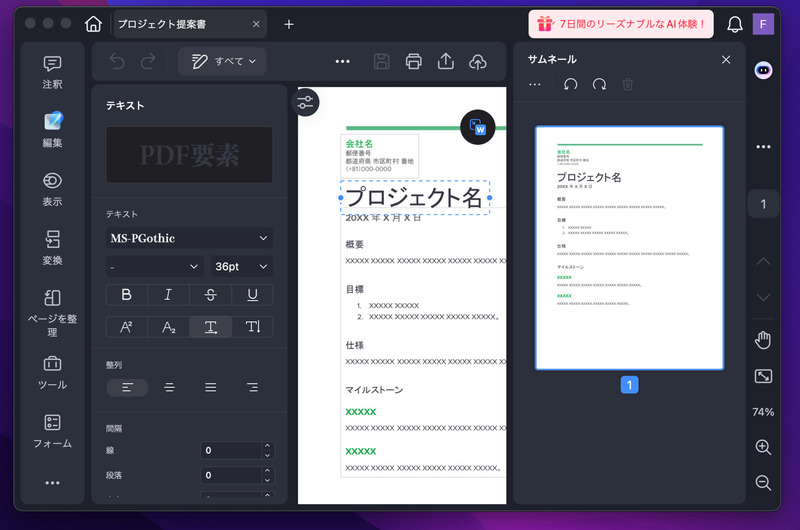Decrease 段落 paragraph spacing value
Viewport: 800px width, 530px height.
(x=267, y=481)
